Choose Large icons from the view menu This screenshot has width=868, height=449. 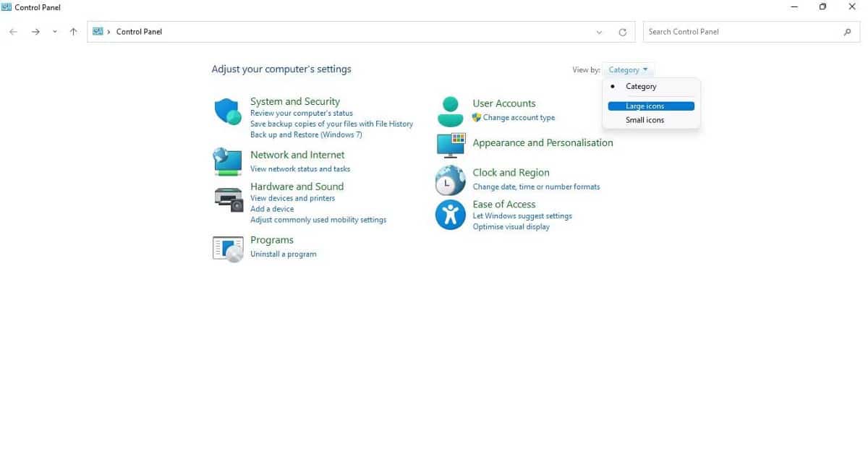click(651, 106)
